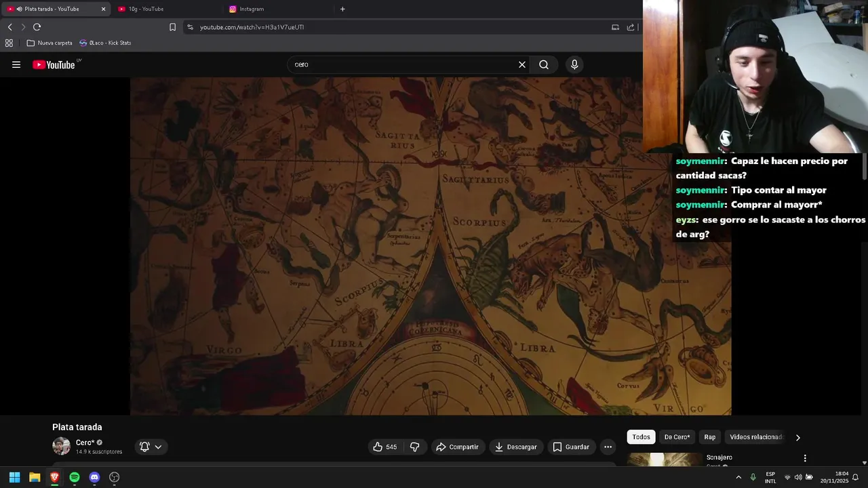Click Brave browser taskbar icon

pos(54,477)
